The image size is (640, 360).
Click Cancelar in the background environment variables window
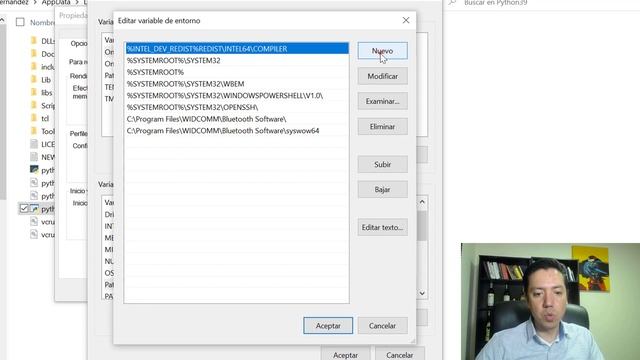tap(400, 355)
